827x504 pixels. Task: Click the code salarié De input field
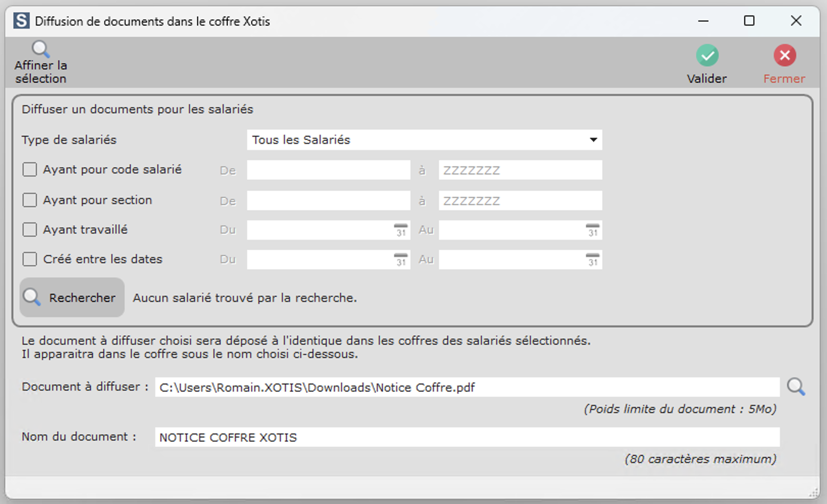(x=328, y=170)
